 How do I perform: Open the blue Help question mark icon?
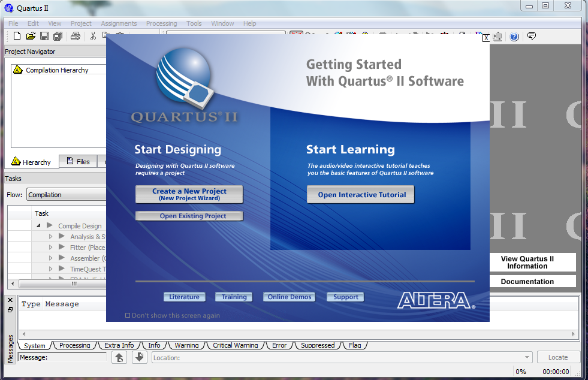pyautogui.click(x=514, y=37)
